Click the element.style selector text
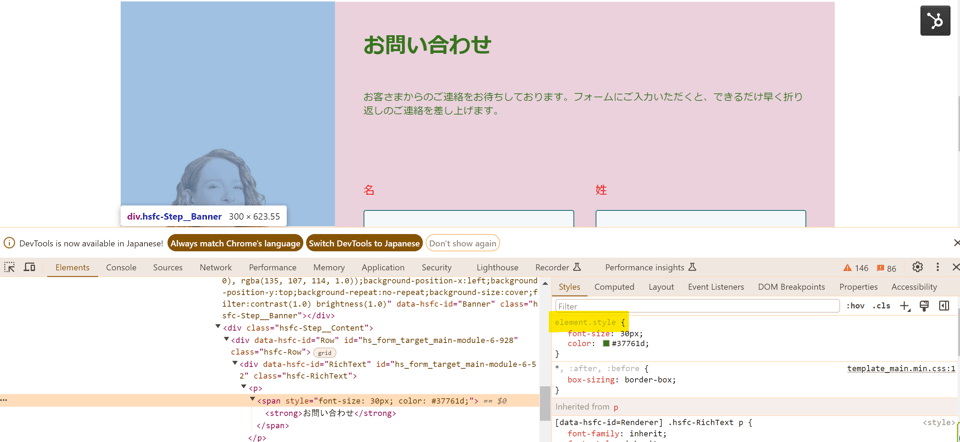Screen dimensions: 960x442 pyautogui.click(x=585, y=322)
